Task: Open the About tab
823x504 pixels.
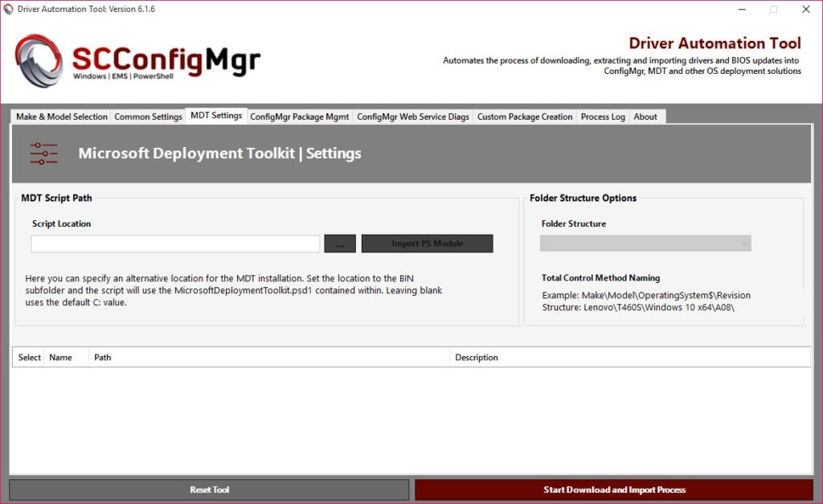Action: (645, 117)
